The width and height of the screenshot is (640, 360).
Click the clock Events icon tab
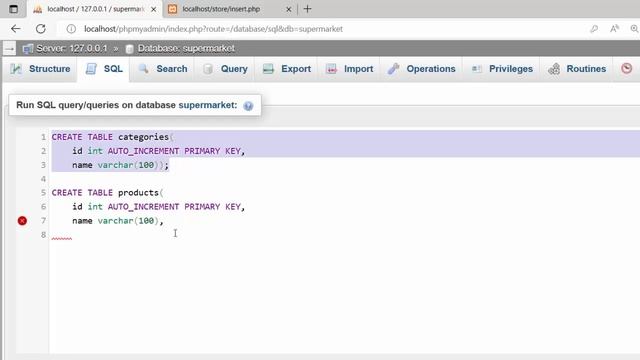point(627,69)
